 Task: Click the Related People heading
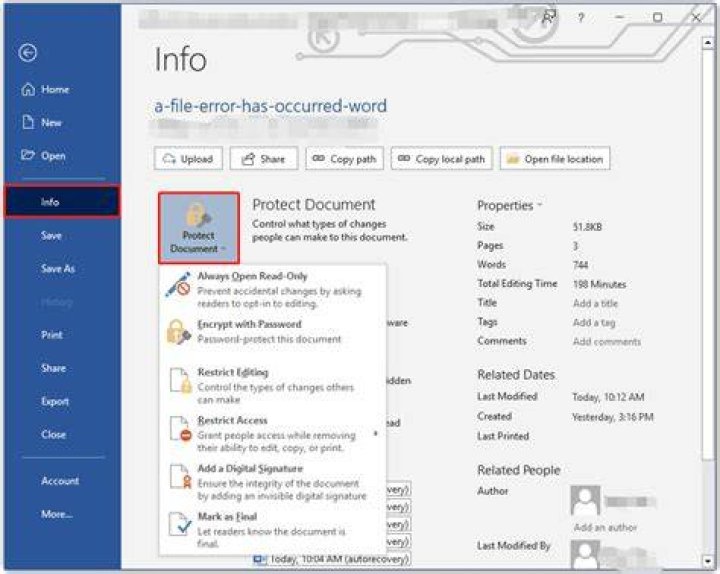(519, 470)
